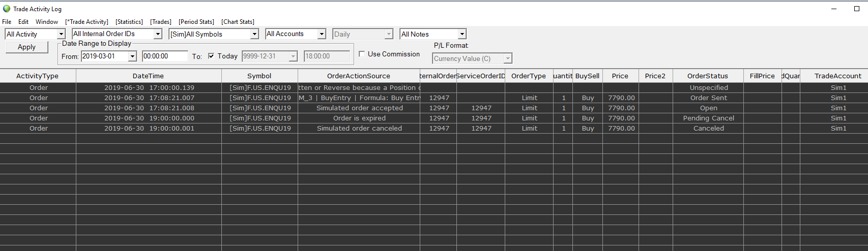Viewport: 868px width, 251px height.
Task: Click the From time field 00:00:00
Action: pyautogui.click(x=165, y=56)
